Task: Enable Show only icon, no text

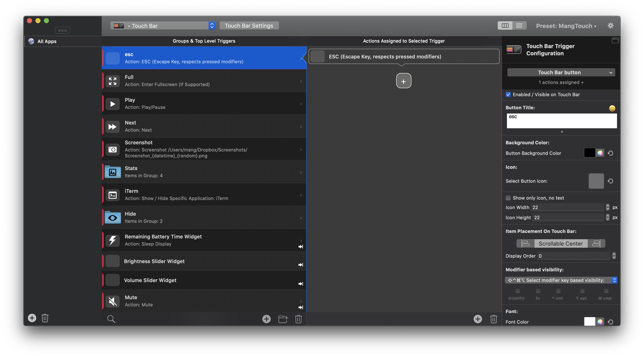Action: pos(508,198)
